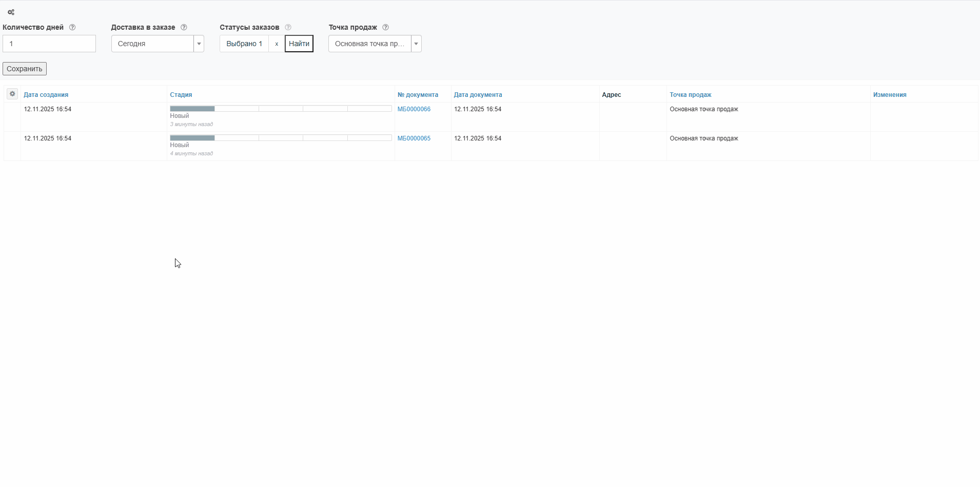Open table column settings gear icon
This screenshot has height=487, width=980.
click(x=12, y=94)
